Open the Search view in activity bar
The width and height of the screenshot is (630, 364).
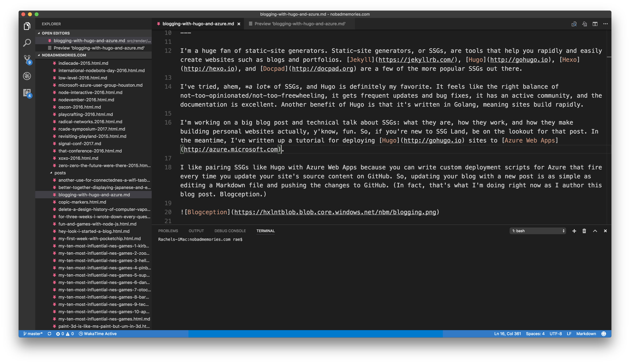[x=27, y=43]
